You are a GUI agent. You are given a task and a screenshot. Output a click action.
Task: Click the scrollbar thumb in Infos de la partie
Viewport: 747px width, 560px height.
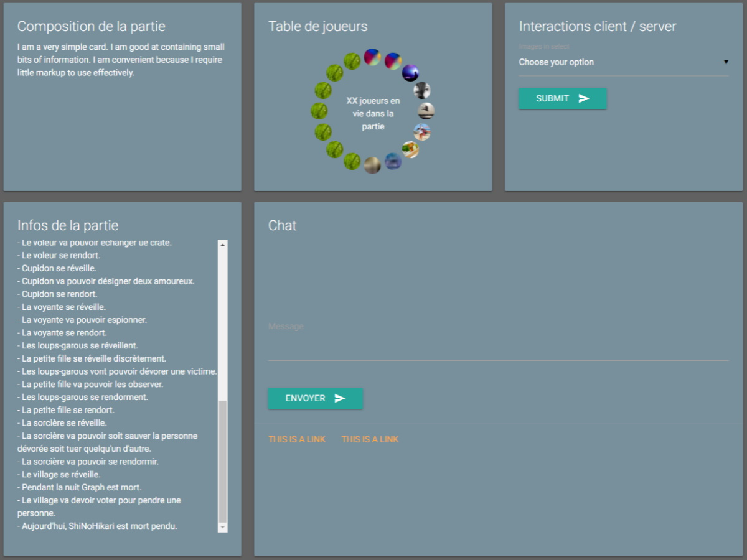(223, 460)
